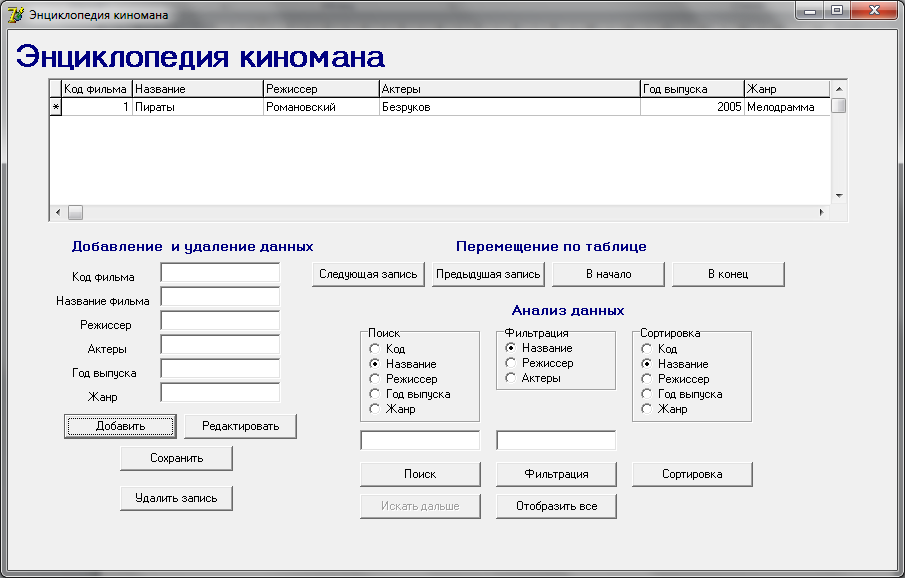
Task: Click the row indicator asterisk cell
Action: (55, 107)
